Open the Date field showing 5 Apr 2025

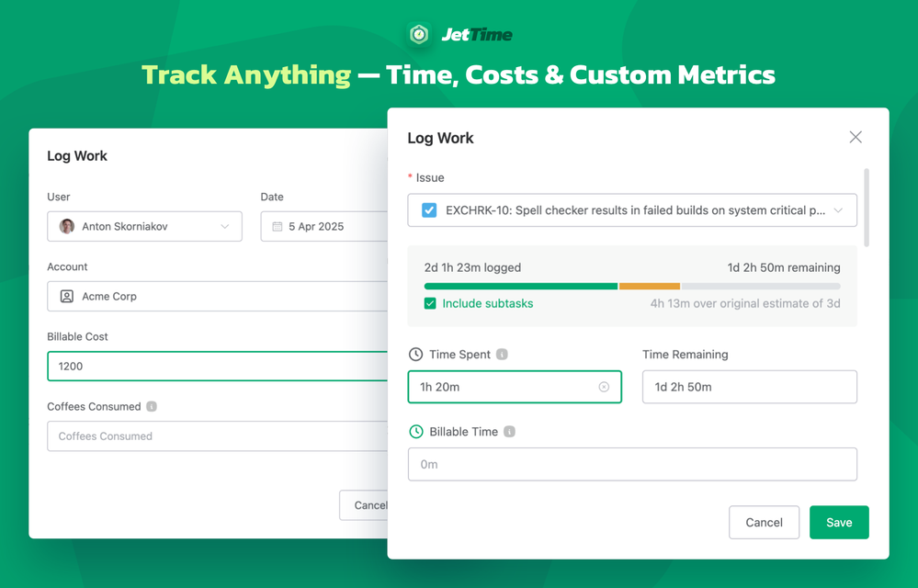(323, 226)
